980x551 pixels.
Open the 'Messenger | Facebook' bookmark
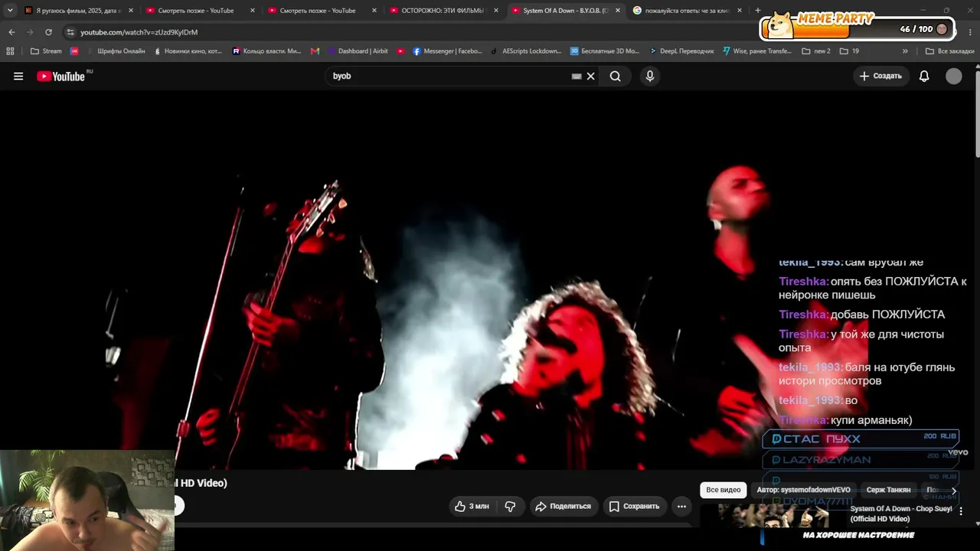point(447,51)
